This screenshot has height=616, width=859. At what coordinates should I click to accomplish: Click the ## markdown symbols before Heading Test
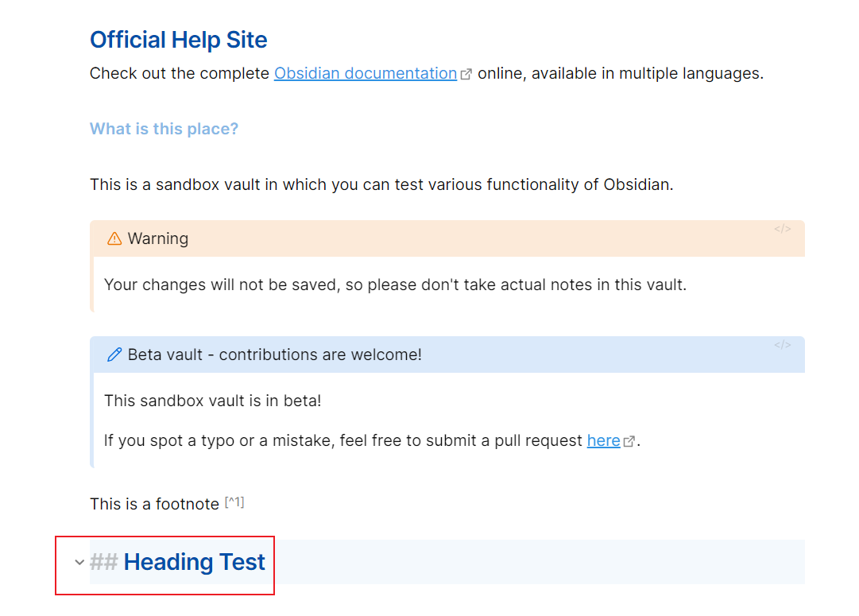104,562
